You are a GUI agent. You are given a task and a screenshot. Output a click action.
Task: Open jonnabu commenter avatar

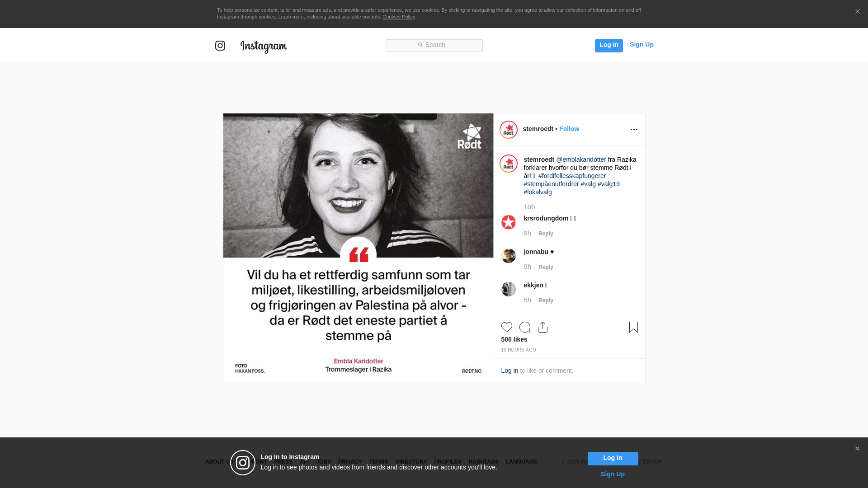(x=509, y=256)
